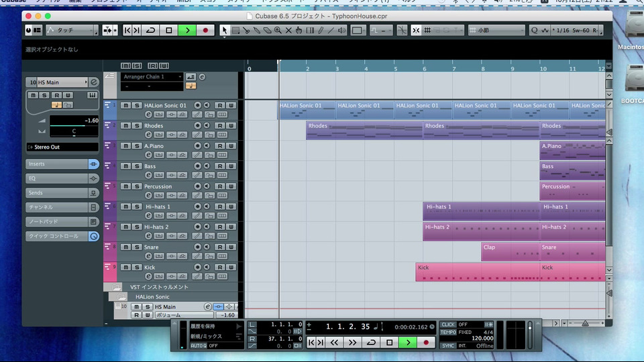Click the Stereo Out routing field
644x362 pixels.
tap(62, 147)
